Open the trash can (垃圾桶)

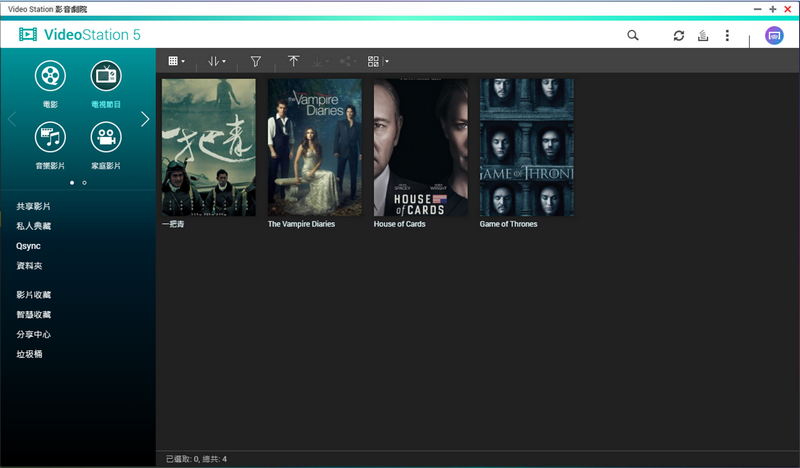click(29, 354)
